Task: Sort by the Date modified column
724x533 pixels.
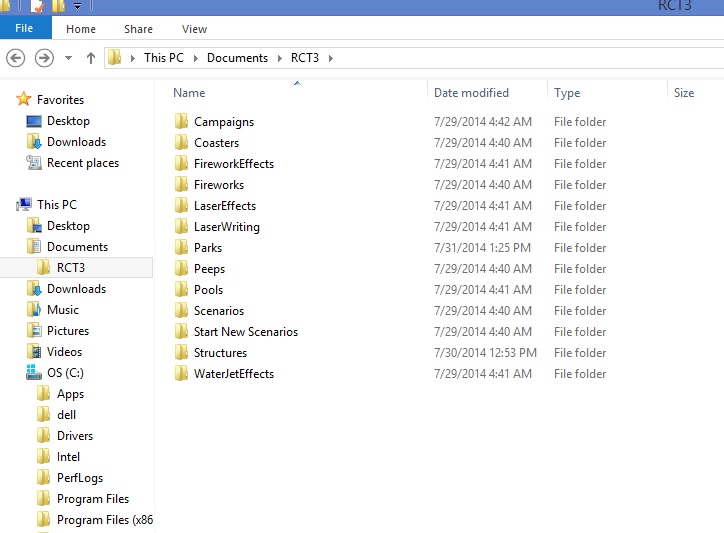Action: pos(471,93)
